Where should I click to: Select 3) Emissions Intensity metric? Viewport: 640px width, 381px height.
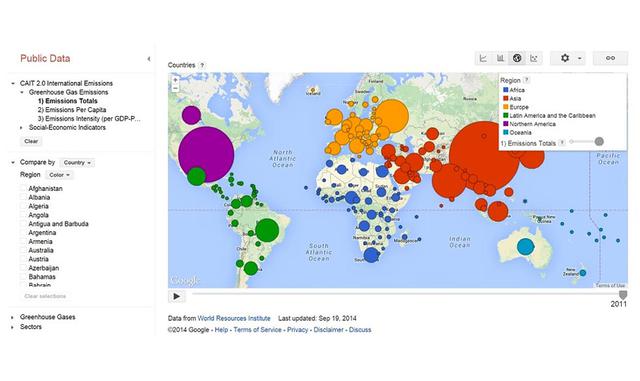(89, 118)
